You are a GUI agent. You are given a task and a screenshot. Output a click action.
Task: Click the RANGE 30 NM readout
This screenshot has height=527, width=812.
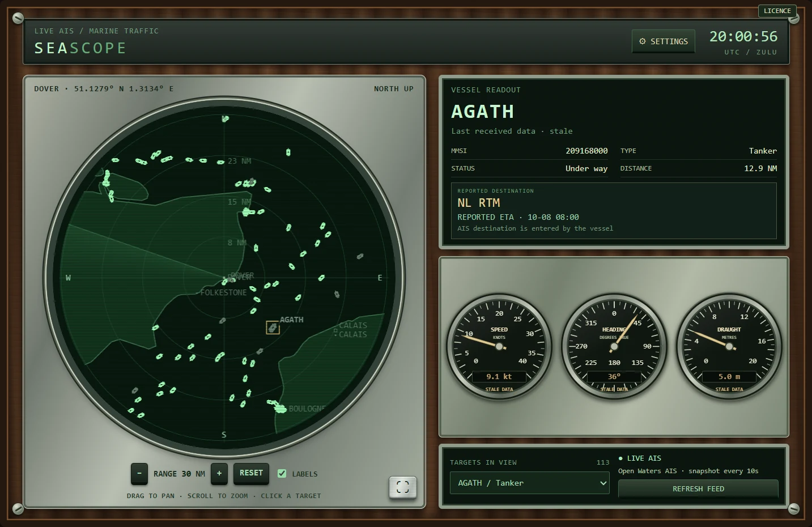179,474
